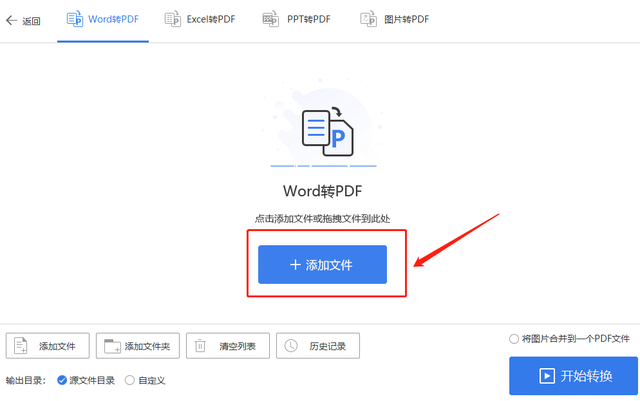Open 历史记录 history
This screenshot has width=640, height=401.
(x=318, y=346)
